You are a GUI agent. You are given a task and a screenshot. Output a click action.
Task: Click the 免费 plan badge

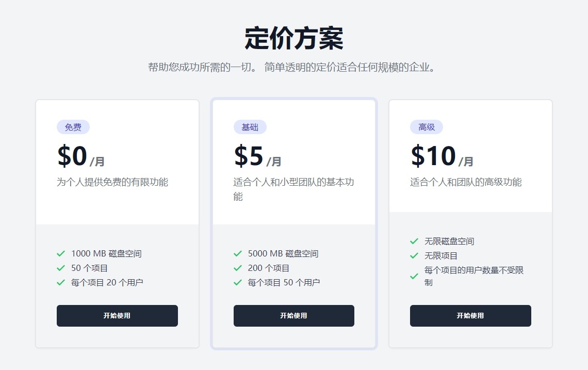point(73,127)
